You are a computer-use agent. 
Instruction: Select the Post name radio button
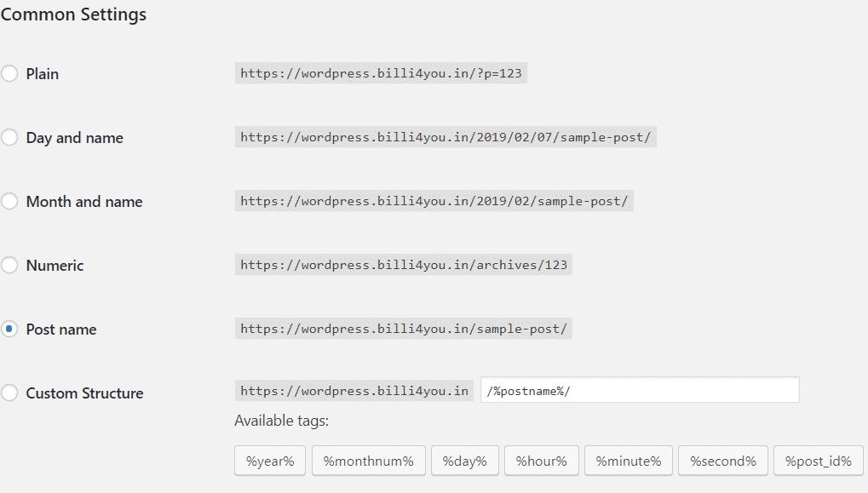[9, 330]
